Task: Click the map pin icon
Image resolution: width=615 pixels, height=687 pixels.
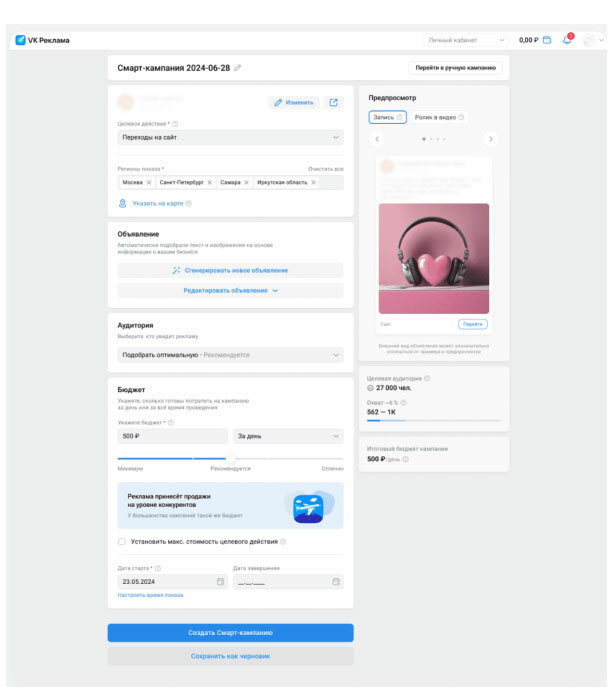Action: point(123,203)
